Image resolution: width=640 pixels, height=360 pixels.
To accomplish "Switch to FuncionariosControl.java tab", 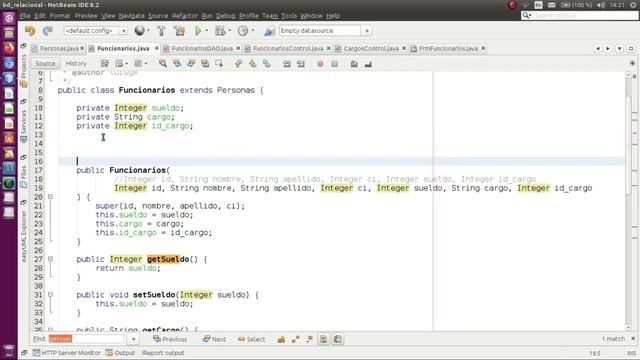I will [288, 49].
